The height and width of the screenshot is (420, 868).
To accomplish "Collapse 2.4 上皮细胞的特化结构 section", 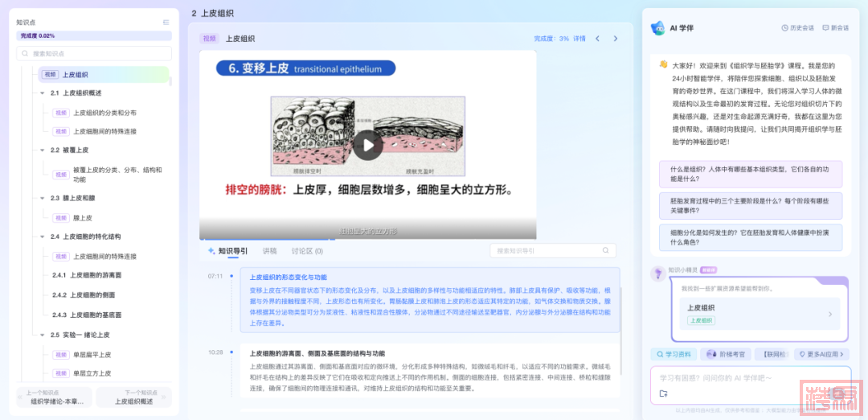I will pyautogui.click(x=43, y=237).
